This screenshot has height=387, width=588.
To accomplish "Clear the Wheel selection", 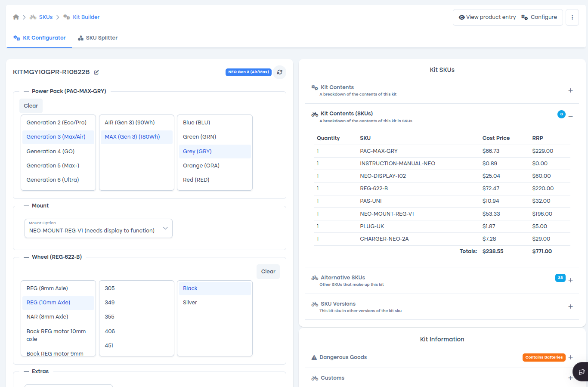I will click(268, 272).
